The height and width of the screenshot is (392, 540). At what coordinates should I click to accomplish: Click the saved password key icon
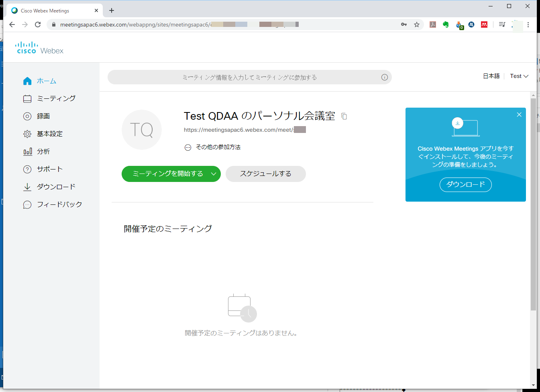click(x=404, y=24)
